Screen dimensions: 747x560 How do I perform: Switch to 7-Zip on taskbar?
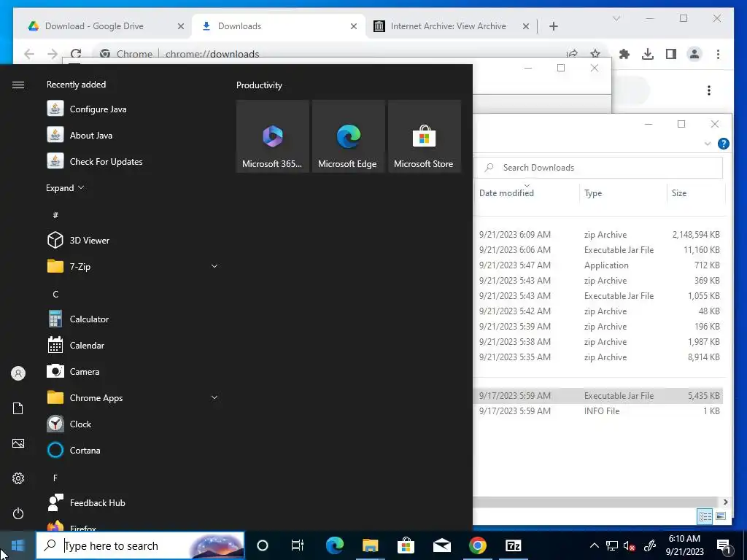[513, 545]
